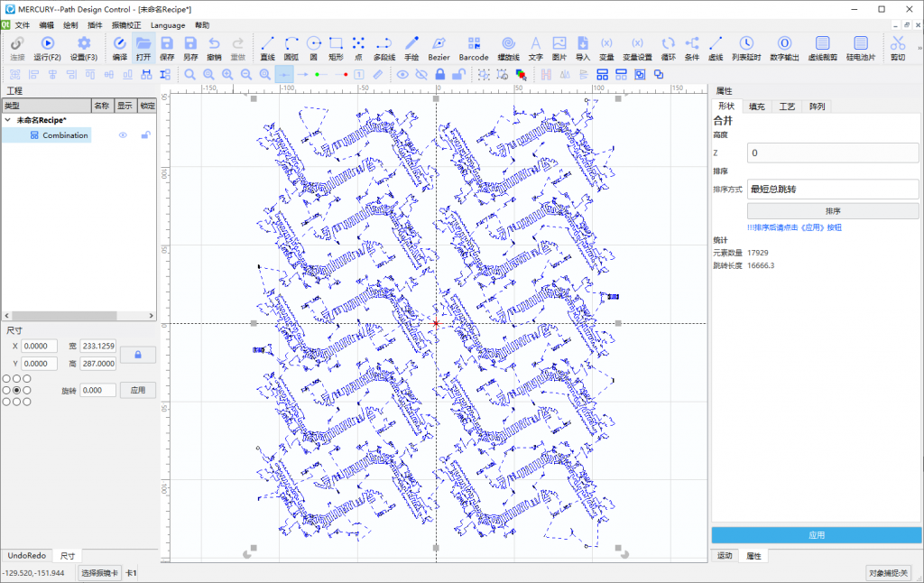924x583 pixels.
Task: Open the 排序方式 sort method dropdown
Action: [x=833, y=190]
